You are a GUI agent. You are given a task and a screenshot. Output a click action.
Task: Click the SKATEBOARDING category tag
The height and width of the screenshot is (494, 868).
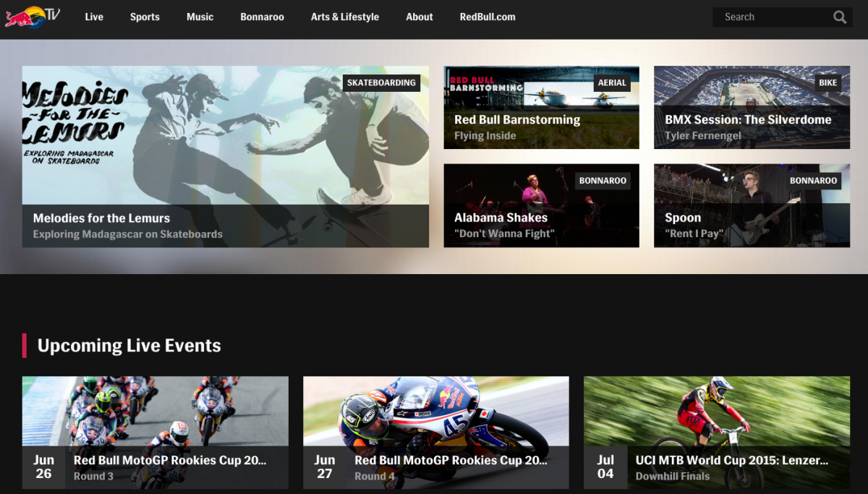pos(381,82)
